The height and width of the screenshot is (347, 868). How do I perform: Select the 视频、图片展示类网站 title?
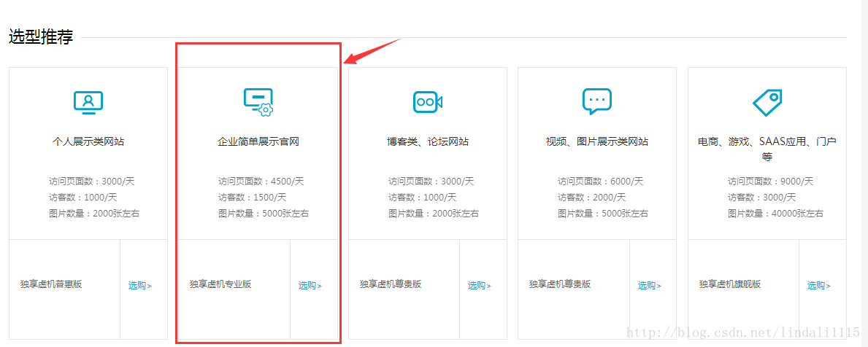point(596,141)
